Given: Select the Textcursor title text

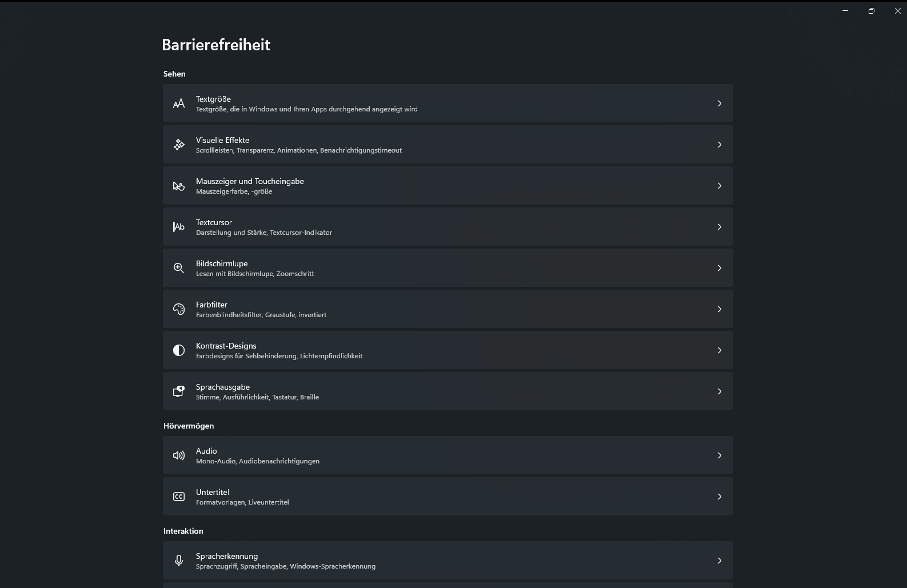Looking at the screenshot, I should [x=214, y=222].
